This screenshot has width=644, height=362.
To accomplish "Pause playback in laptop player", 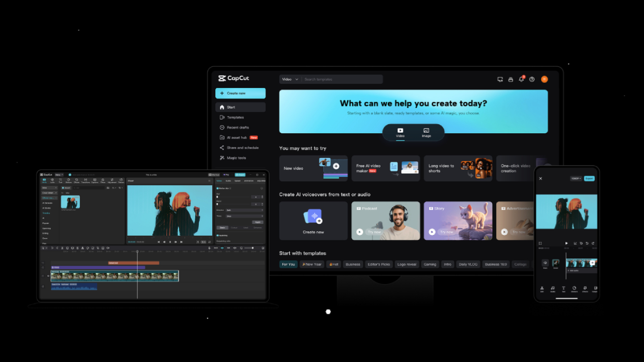I will (x=170, y=242).
